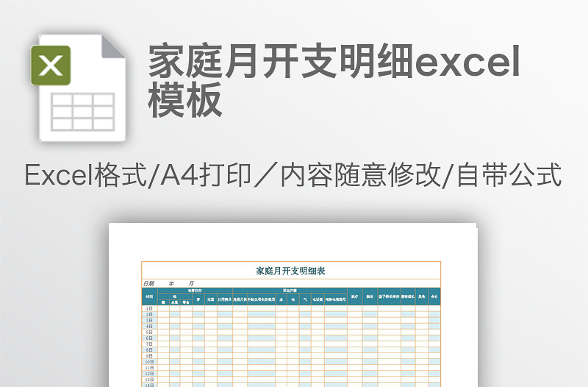Click the 家庭月开支明细表 table heading
This screenshot has height=387, width=588.
pyautogui.click(x=290, y=271)
